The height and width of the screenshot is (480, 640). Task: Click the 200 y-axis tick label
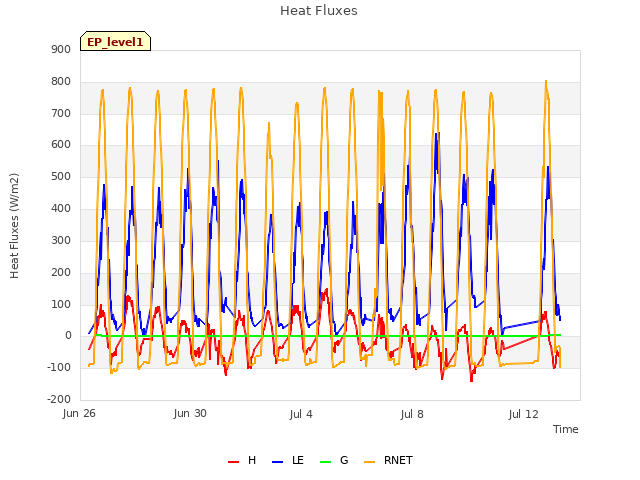point(61,273)
